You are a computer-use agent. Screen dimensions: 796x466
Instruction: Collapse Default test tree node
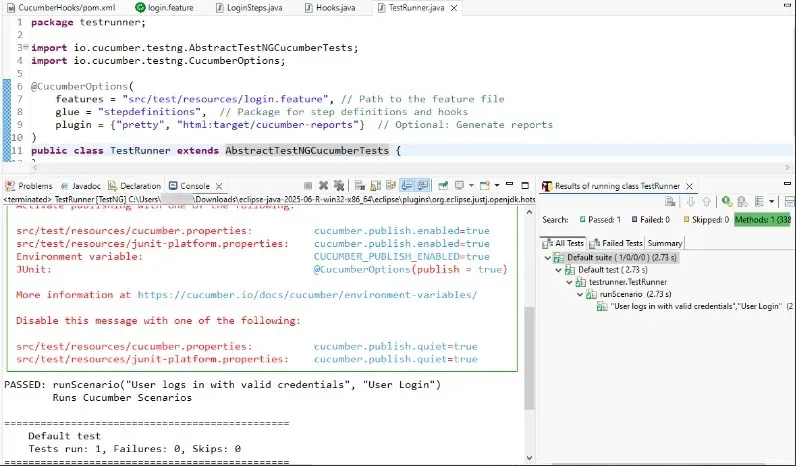click(x=558, y=270)
